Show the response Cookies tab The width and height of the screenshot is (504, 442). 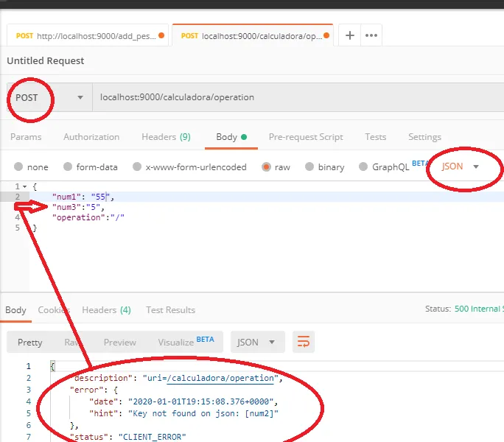[54, 310]
